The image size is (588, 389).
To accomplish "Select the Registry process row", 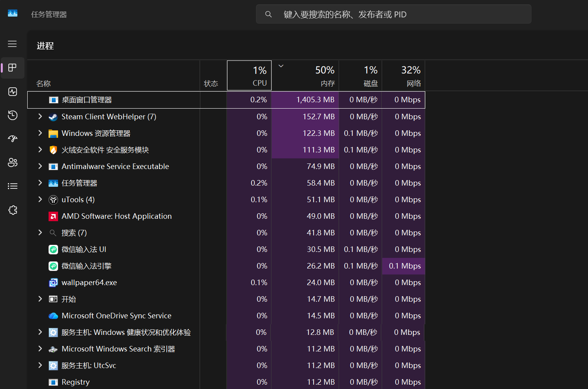I will click(x=226, y=382).
